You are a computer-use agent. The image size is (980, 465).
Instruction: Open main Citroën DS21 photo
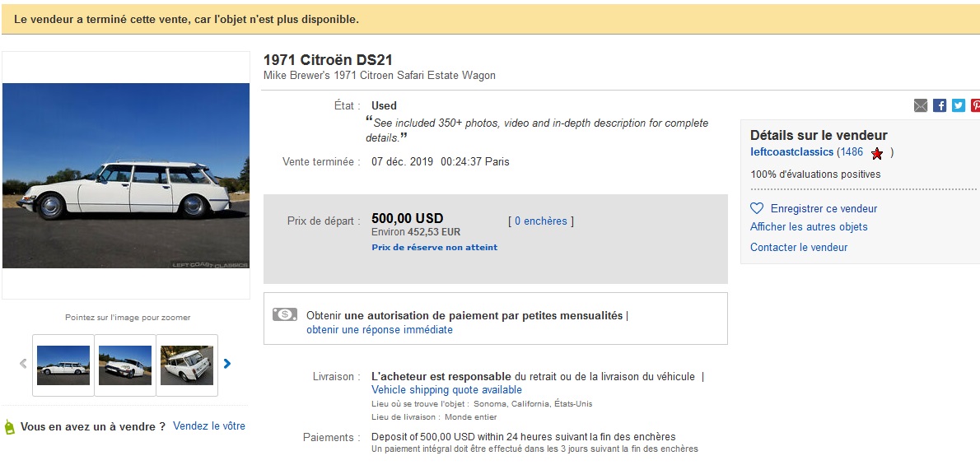click(x=126, y=175)
